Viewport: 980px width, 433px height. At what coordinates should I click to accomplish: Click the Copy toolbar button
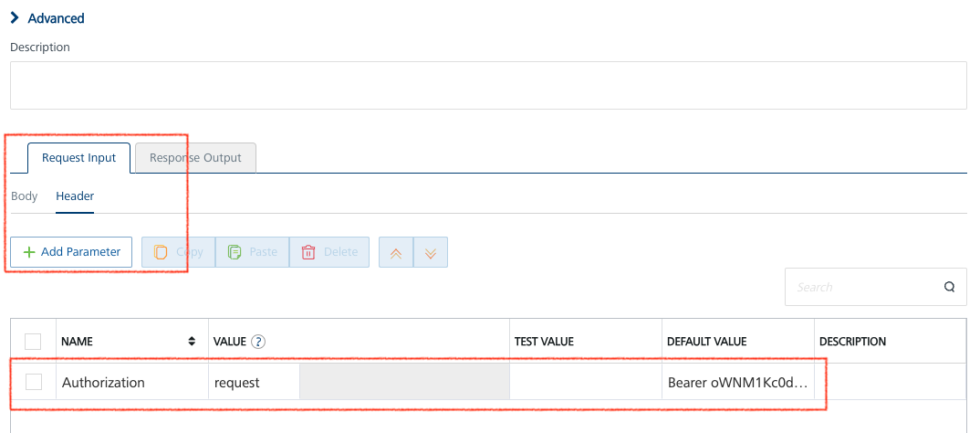point(178,252)
